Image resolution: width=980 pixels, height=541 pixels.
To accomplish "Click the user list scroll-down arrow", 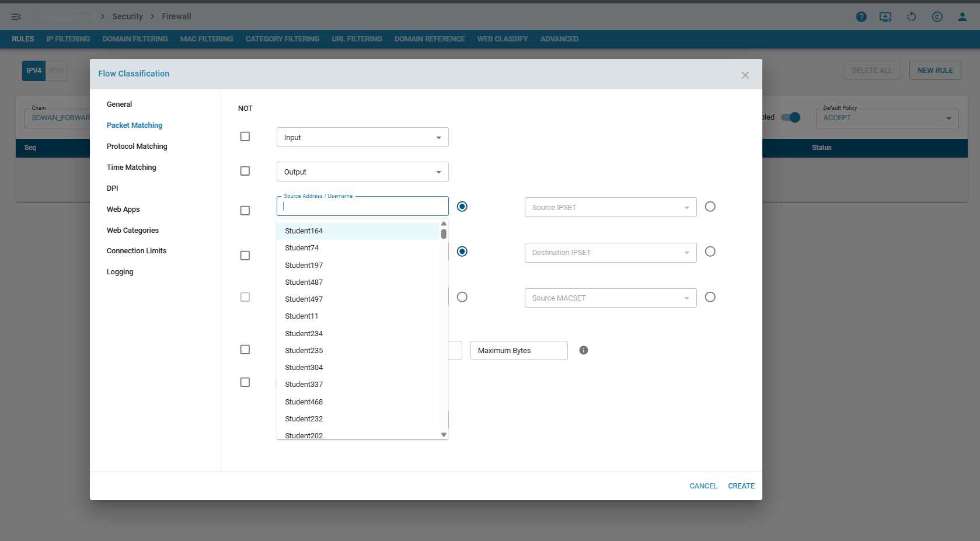I will (x=444, y=435).
